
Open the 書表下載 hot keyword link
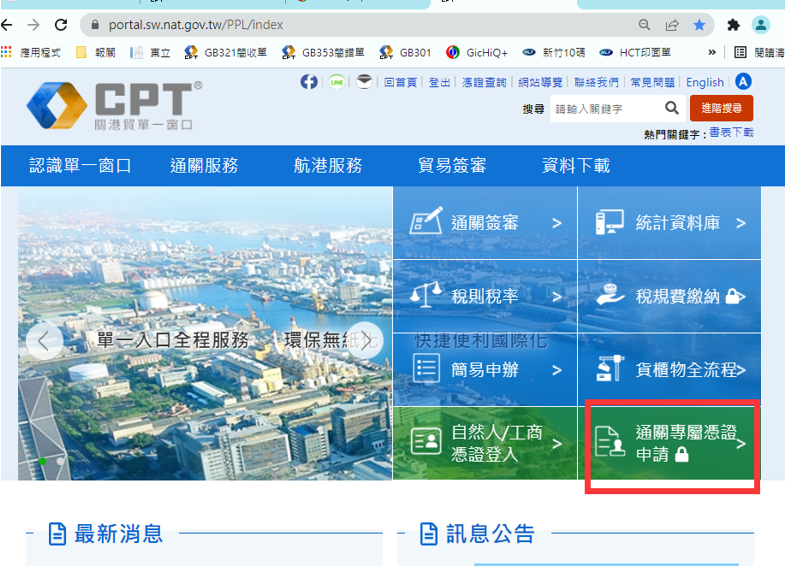click(x=731, y=133)
